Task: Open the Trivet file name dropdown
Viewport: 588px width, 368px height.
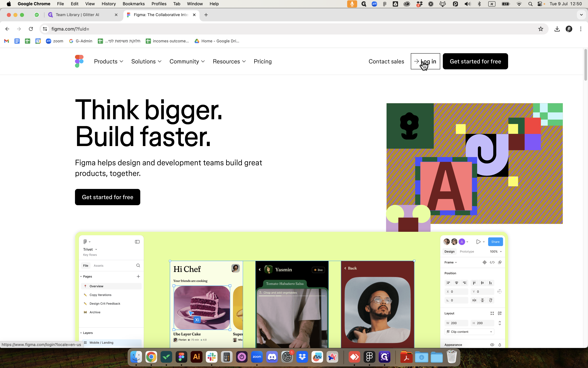Action: point(90,250)
